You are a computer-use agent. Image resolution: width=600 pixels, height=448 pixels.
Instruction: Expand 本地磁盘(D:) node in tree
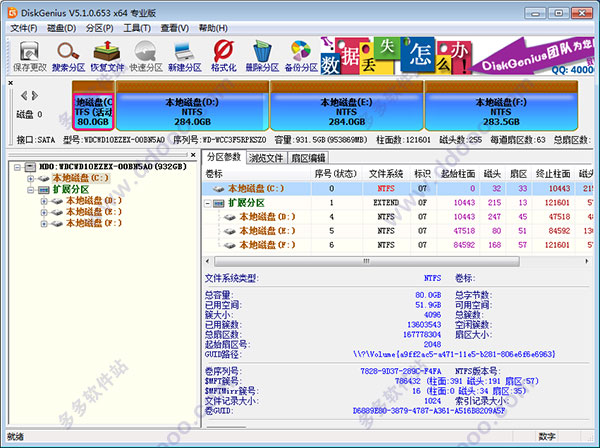coord(44,201)
